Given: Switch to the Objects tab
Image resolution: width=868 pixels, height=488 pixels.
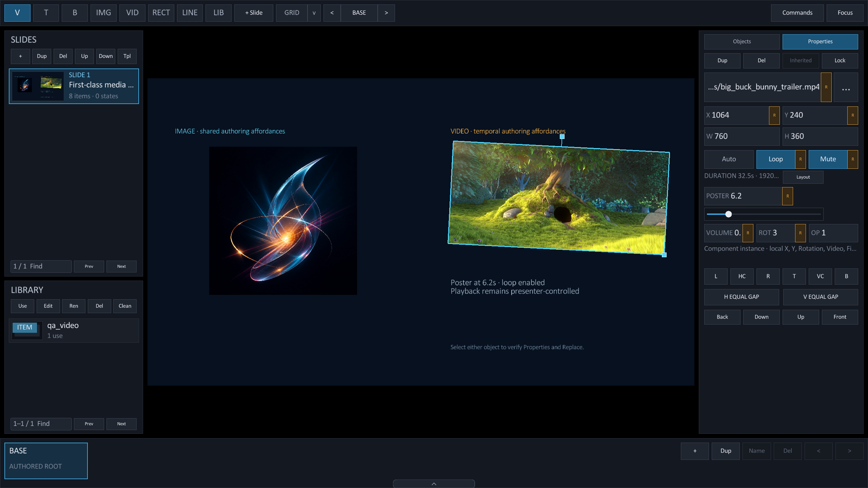Looking at the screenshot, I should tap(742, 42).
